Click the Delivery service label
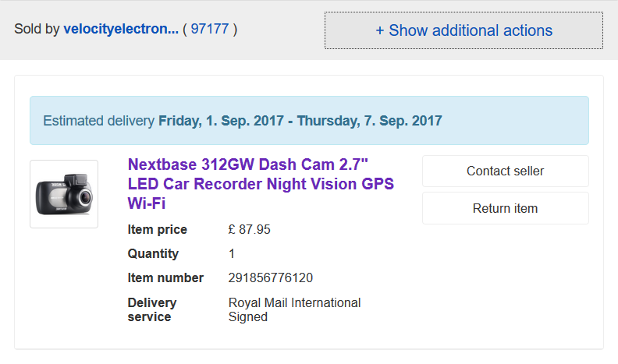This screenshot has width=618, height=364. click(152, 309)
